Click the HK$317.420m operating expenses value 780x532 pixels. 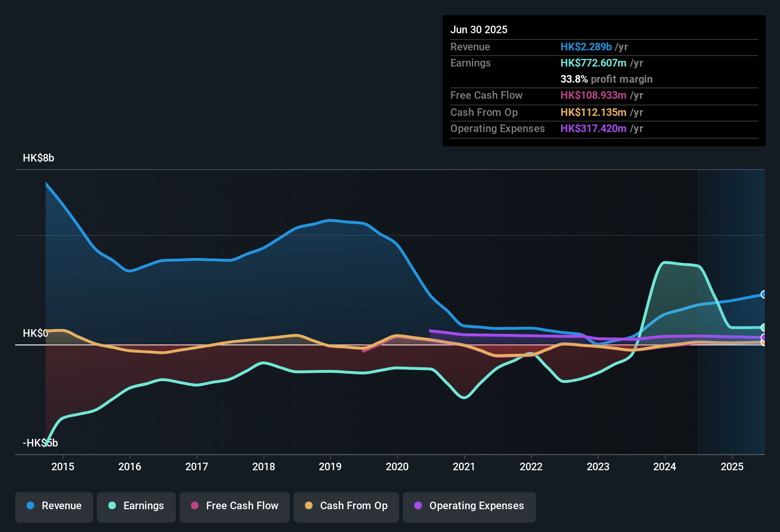pos(593,128)
